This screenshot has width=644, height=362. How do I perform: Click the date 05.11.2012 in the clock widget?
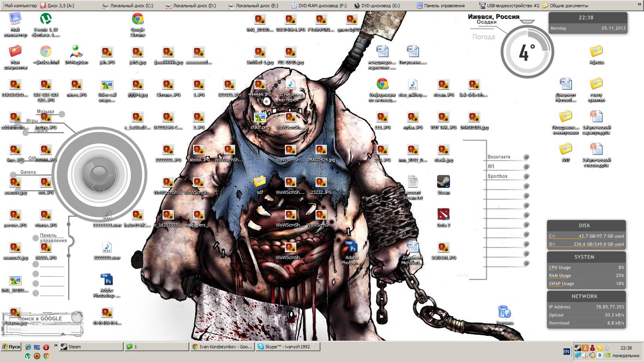614,28
